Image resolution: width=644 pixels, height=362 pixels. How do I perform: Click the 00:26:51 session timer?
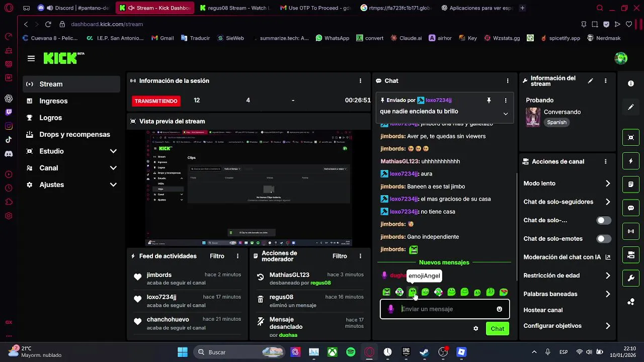pyautogui.click(x=358, y=101)
